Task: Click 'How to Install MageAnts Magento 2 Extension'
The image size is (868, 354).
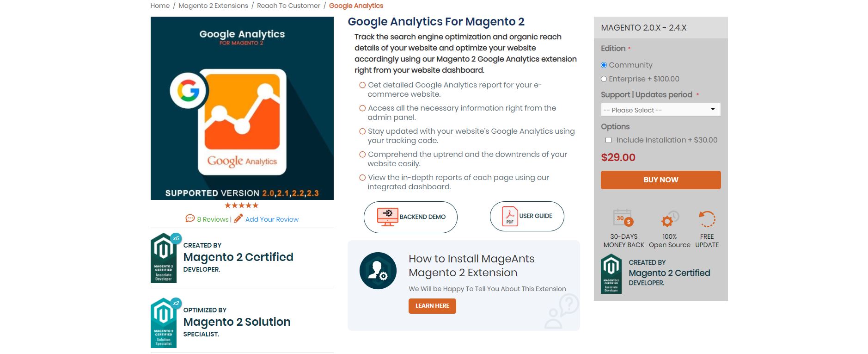Action: [471, 266]
